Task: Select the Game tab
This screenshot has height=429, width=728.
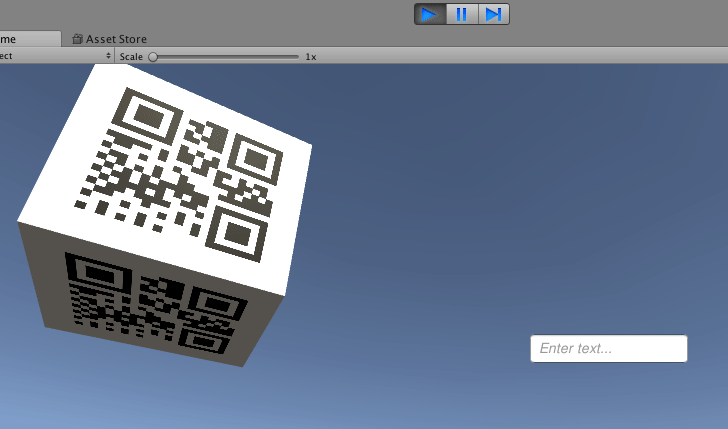Action: (x=29, y=39)
